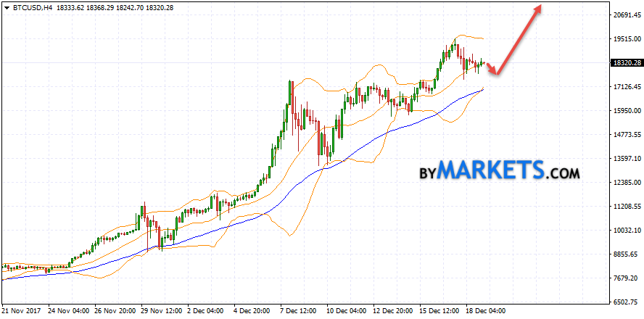Select the 21 Nov 2017 date label
The image size is (644, 319).
pyautogui.click(x=24, y=311)
